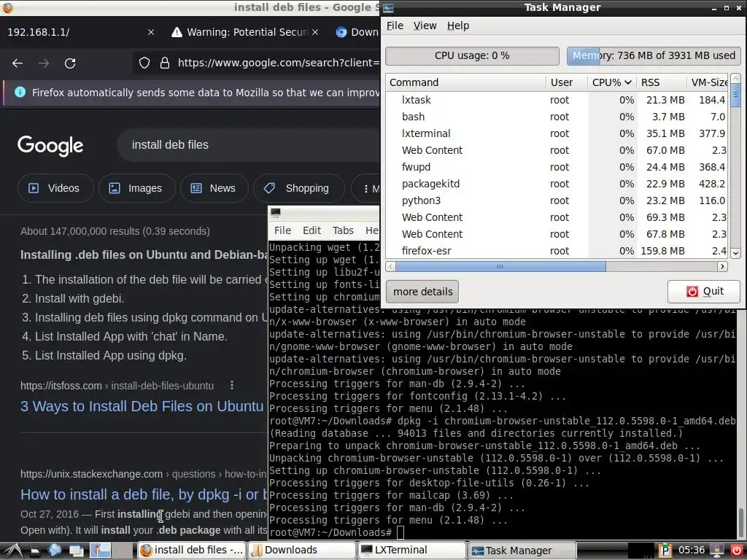Click the Firefox forward arrow
Viewport: 747px width, 560px height.
point(44,63)
